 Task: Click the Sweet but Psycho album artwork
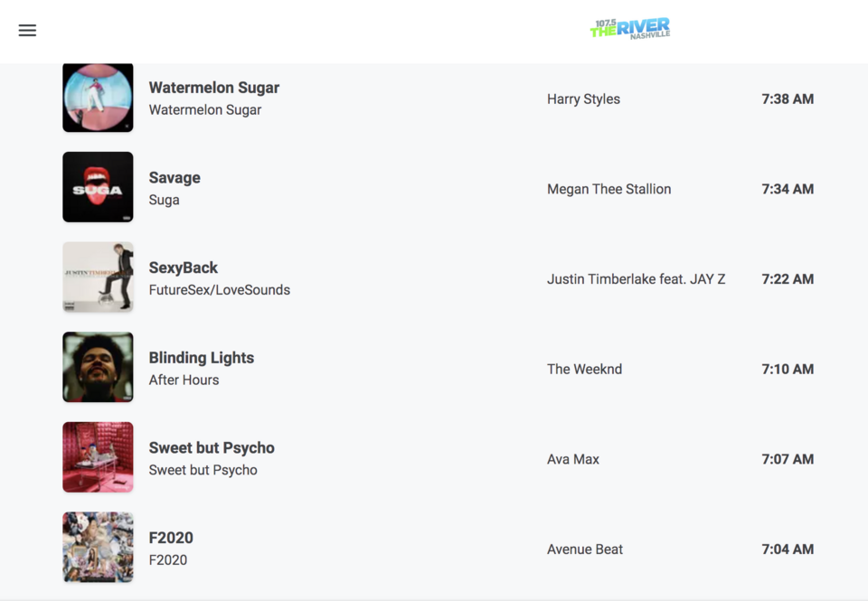[x=98, y=457]
